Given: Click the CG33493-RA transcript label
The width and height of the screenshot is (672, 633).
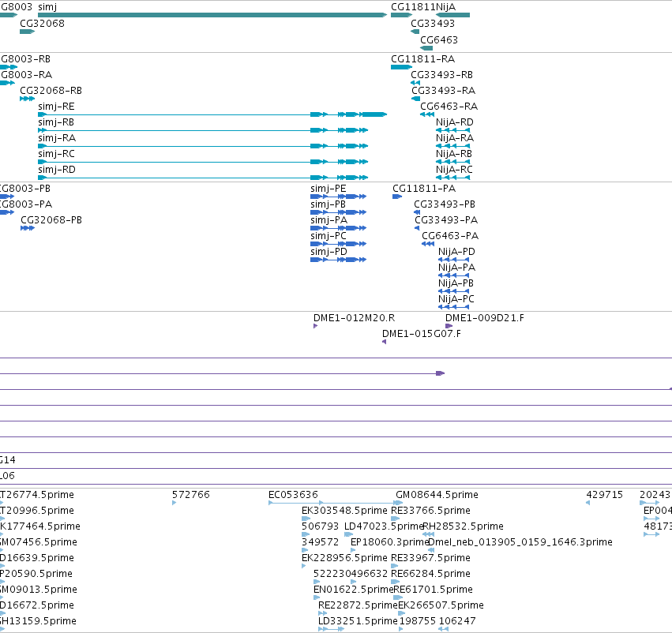Looking at the screenshot, I should (443, 90).
